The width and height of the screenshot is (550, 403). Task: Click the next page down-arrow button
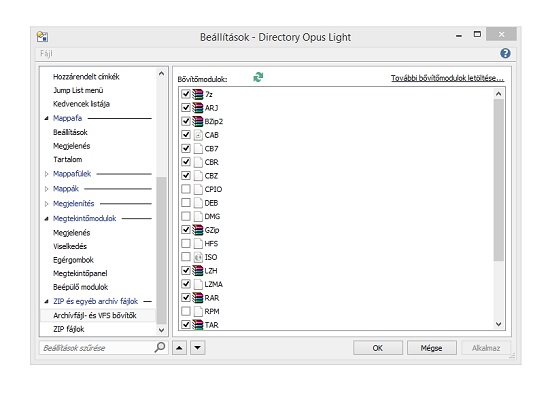(198, 348)
